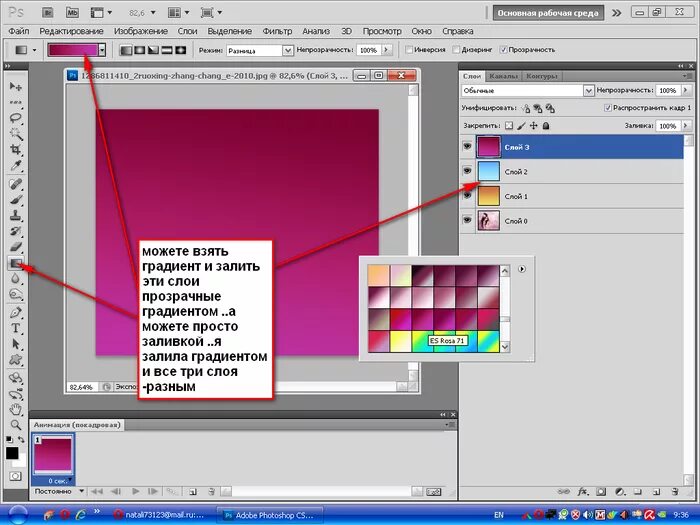
Task: Click the add layer style fx icon
Action: (x=583, y=492)
